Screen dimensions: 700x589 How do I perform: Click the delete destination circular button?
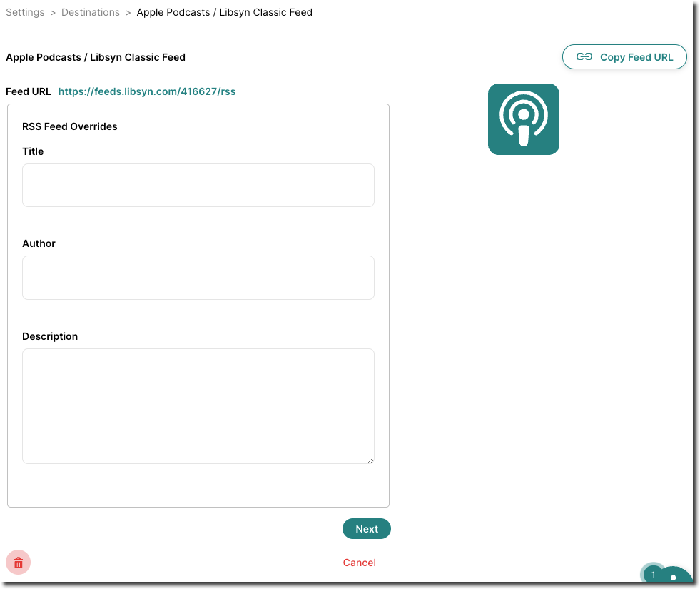(18, 563)
